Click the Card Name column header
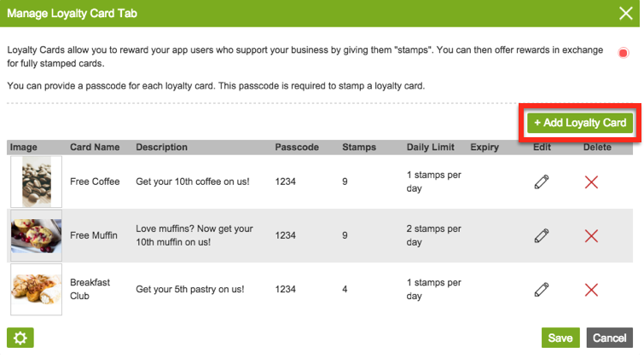This screenshot has height=358, width=644. coord(95,147)
